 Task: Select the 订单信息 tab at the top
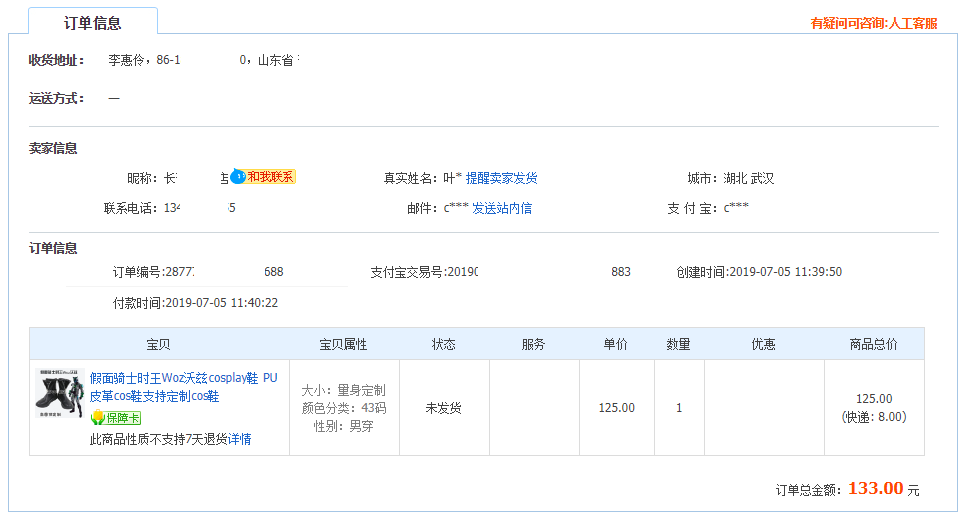click(93, 22)
